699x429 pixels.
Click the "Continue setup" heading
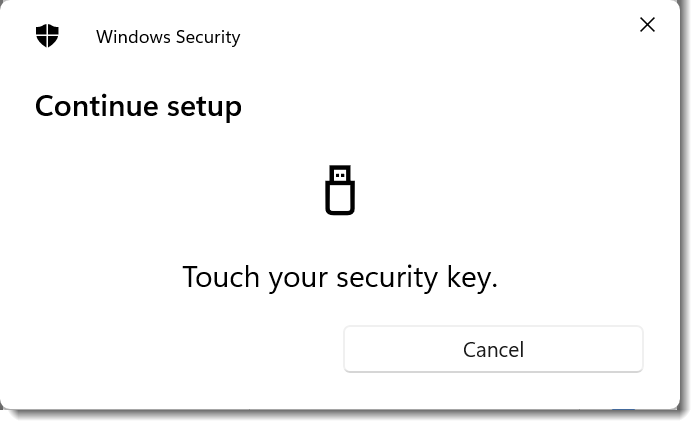tap(138, 105)
